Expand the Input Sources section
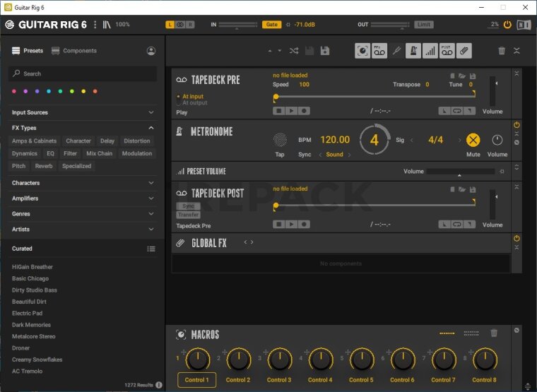Screen dimensions: 537x392 pos(83,112)
